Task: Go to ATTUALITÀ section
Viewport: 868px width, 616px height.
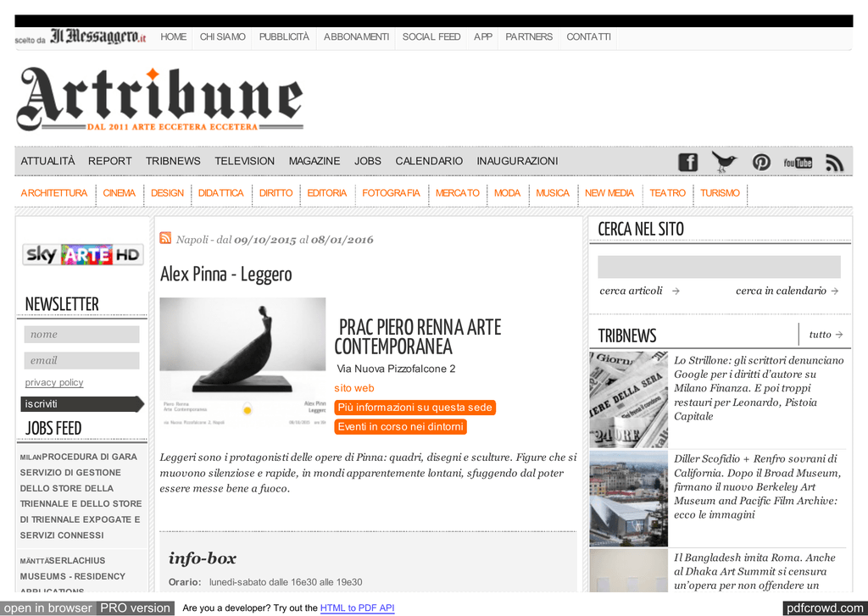Action: click(x=47, y=161)
